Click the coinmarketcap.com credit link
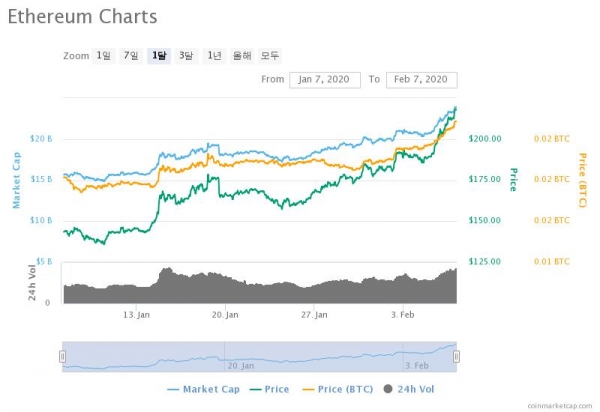The width and height of the screenshot is (600, 412). click(559, 406)
